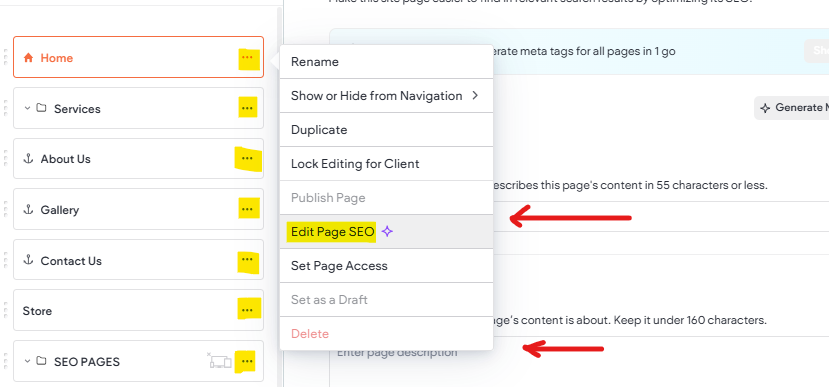Click the drag handle of the Gallery row
Viewport: 829px width, 387px height.
pos(5,209)
